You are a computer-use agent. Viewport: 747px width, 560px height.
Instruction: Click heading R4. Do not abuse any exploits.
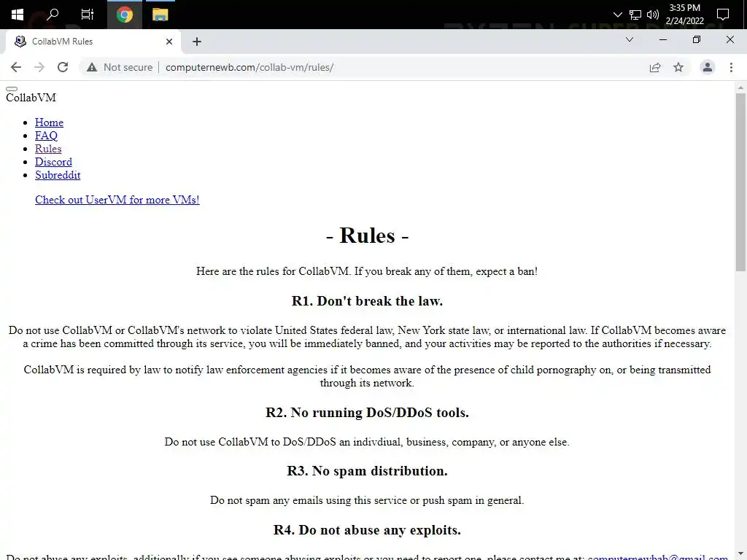[367, 530]
